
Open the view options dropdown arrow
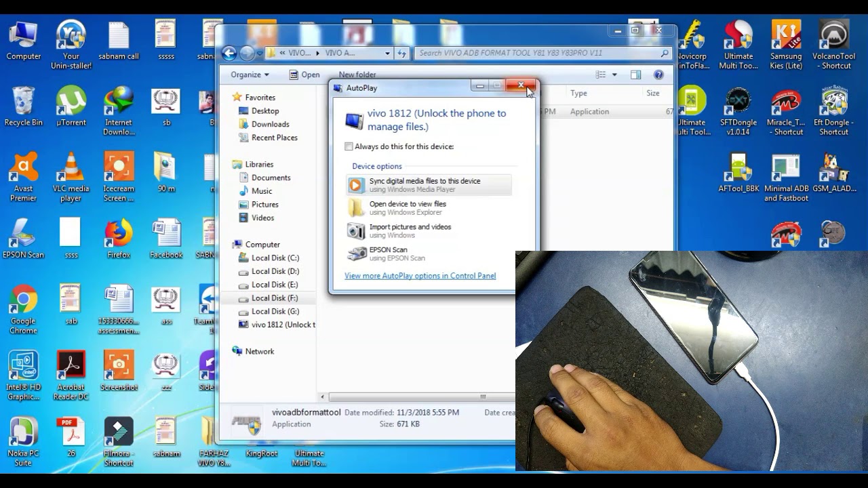click(x=614, y=75)
